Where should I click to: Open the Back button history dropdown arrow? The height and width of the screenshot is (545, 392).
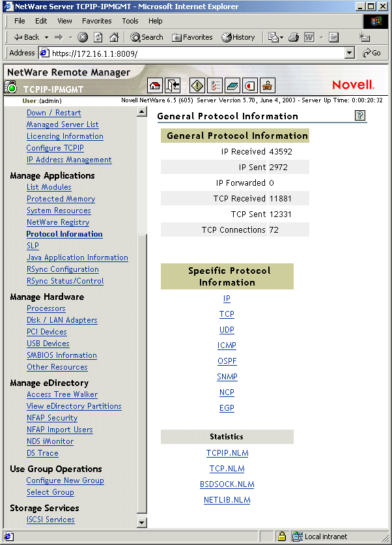coord(46,37)
